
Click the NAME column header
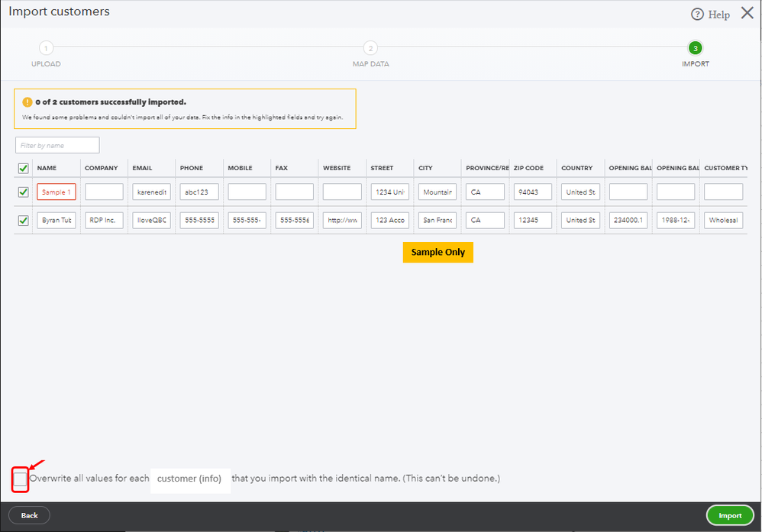[x=47, y=168]
